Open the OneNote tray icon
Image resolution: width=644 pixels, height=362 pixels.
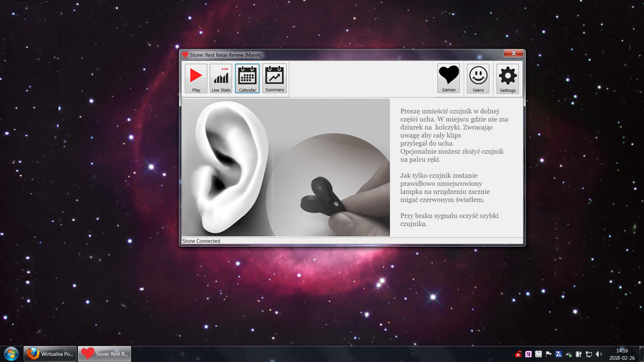[528, 354]
